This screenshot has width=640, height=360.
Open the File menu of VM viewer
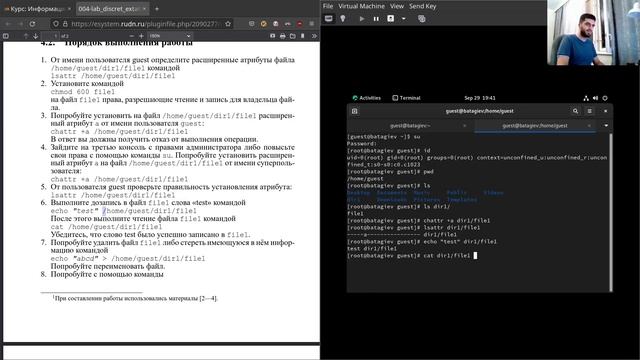tap(328, 6)
